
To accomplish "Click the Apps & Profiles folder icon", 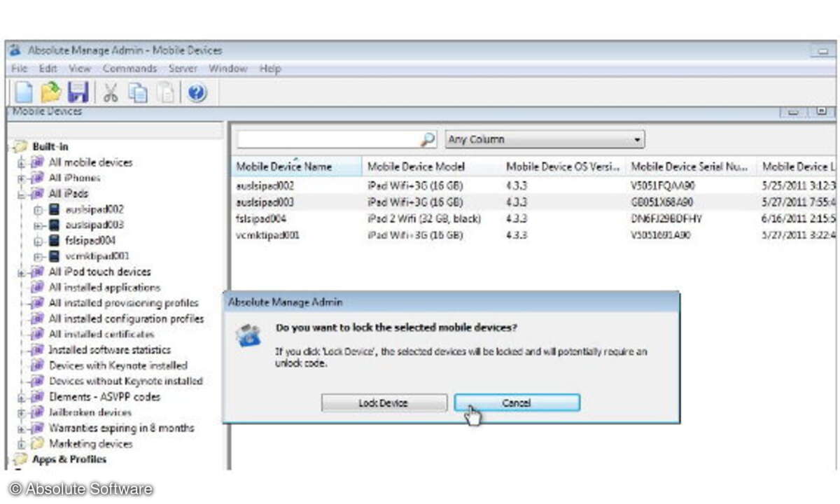I will (20, 460).
